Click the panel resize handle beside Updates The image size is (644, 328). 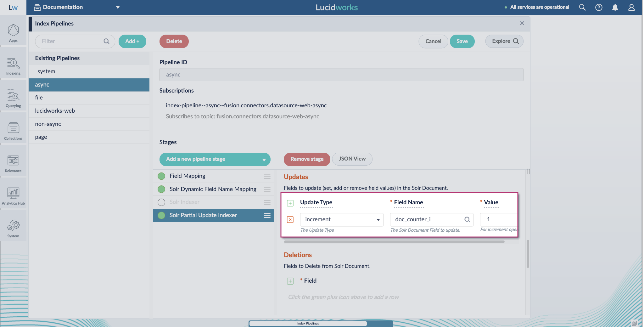528,172
